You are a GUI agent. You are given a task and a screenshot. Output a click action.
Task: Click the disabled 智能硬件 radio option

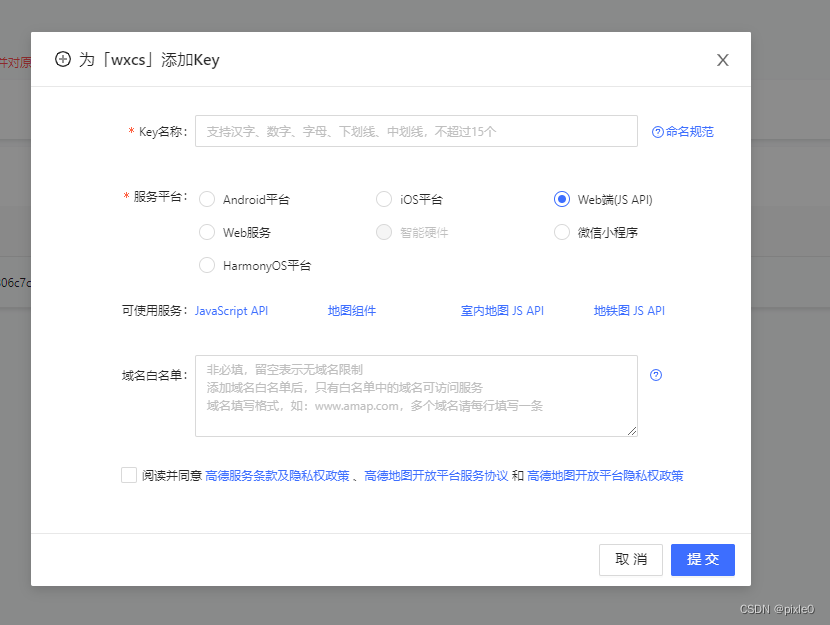tap(384, 232)
